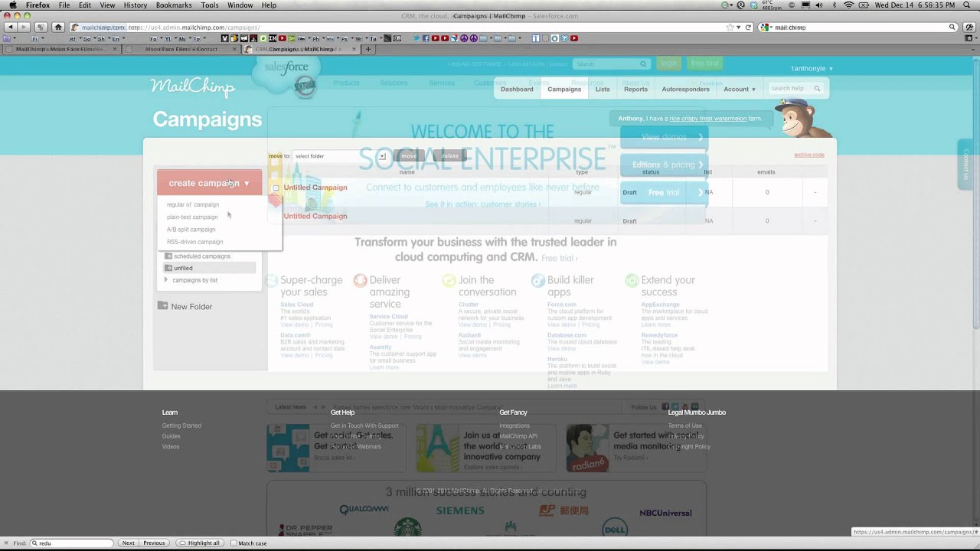Open the 1anthonyle user menu
Screen dimensions: 980x551
(x=812, y=69)
